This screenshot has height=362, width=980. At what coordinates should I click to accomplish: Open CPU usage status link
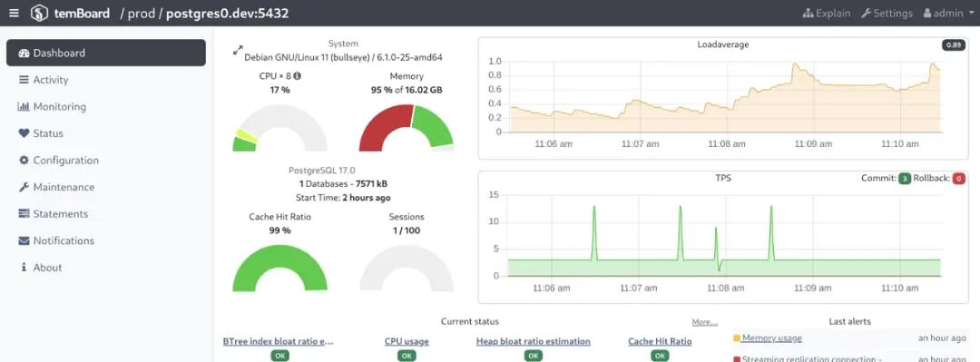(407, 341)
